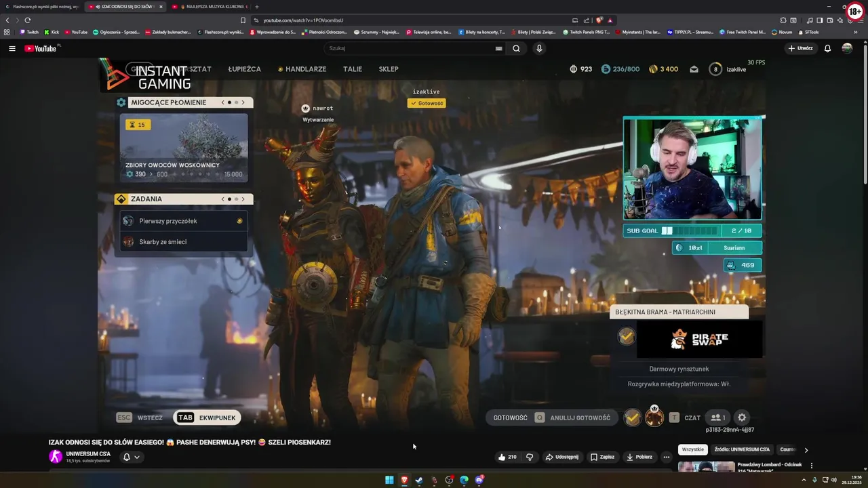Open the taskbar volume control

[x=833, y=480]
